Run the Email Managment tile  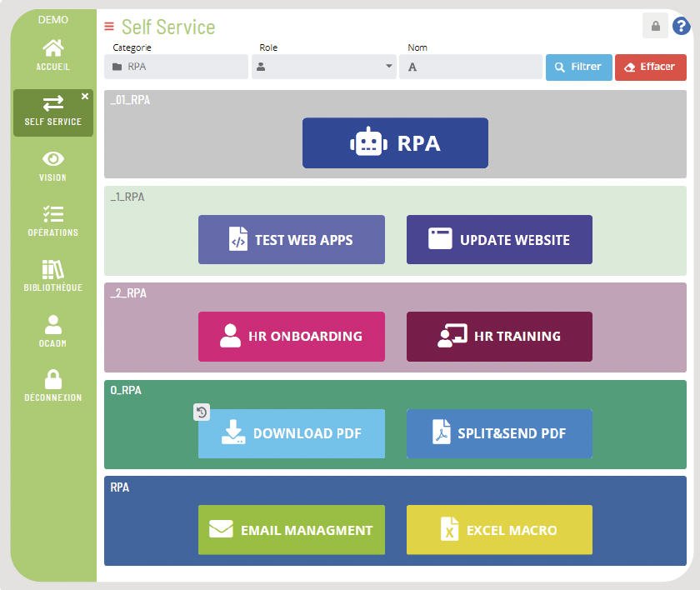click(292, 530)
